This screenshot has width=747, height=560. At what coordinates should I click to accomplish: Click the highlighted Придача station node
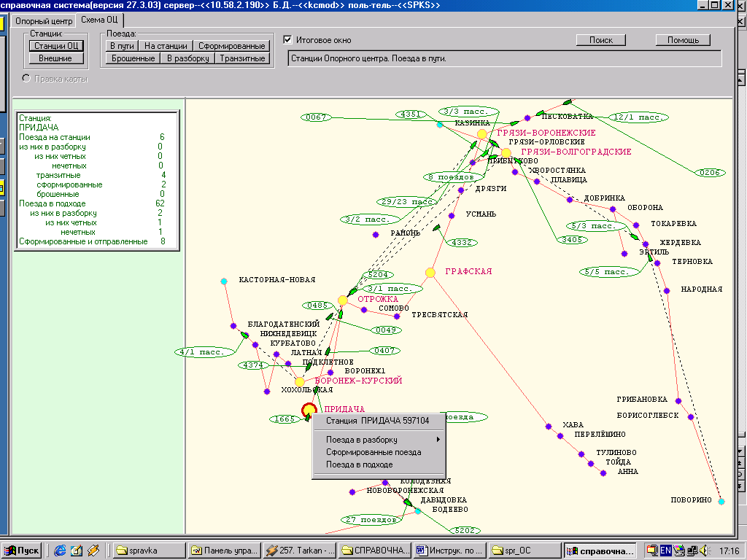[309, 410]
